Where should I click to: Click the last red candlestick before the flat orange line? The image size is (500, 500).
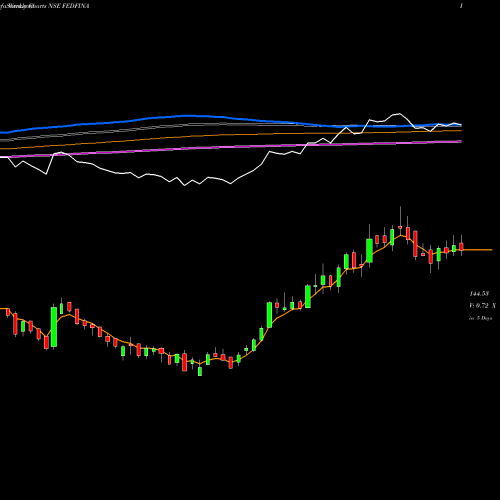point(461,246)
